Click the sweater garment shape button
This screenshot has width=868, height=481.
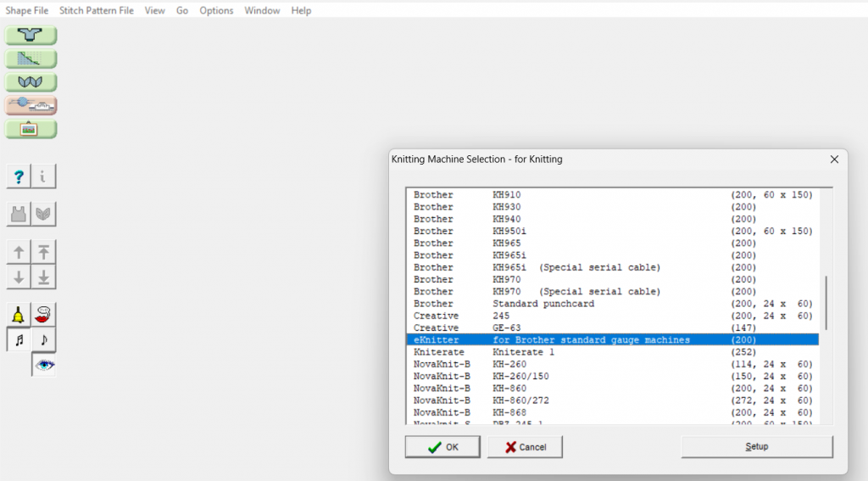31,36
